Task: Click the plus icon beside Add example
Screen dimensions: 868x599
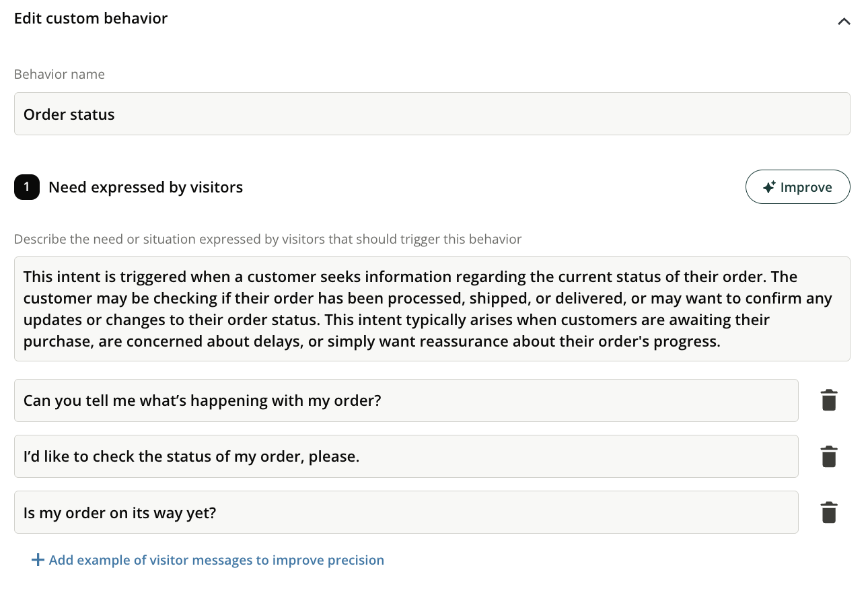Action: point(38,560)
